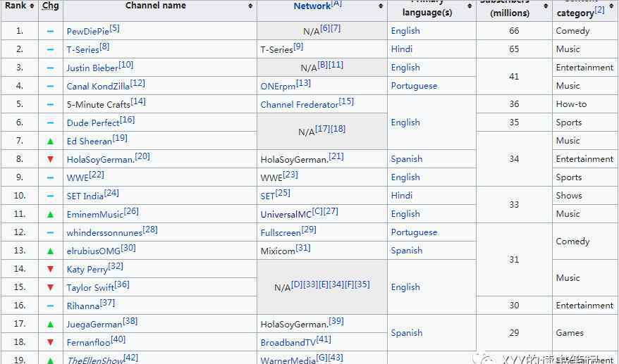Screen dimensions: 619x364
Task: Select the Games category cell
Action: pyautogui.click(x=584, y=333)
